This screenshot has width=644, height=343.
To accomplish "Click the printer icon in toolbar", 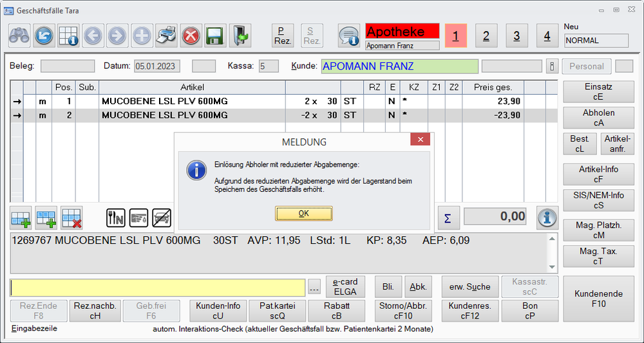I will (x=166, y=35).
